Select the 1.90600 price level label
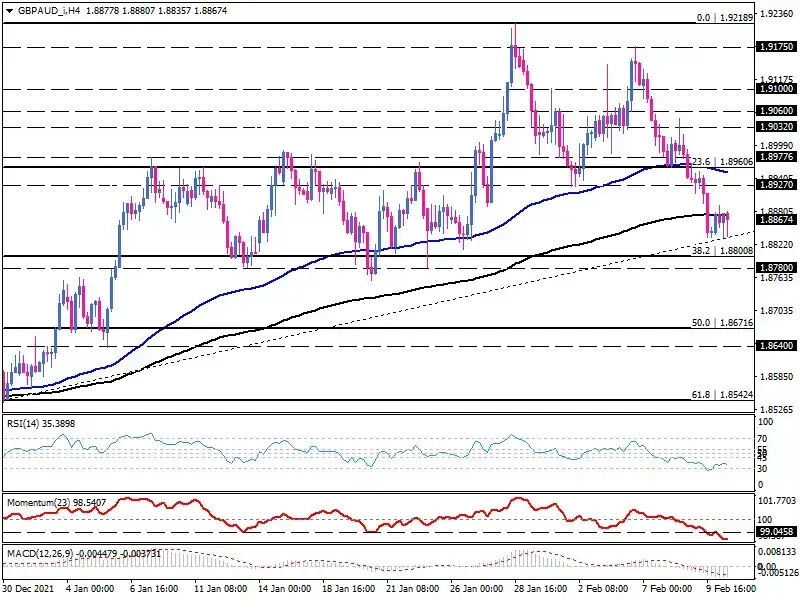 [776, 111]
